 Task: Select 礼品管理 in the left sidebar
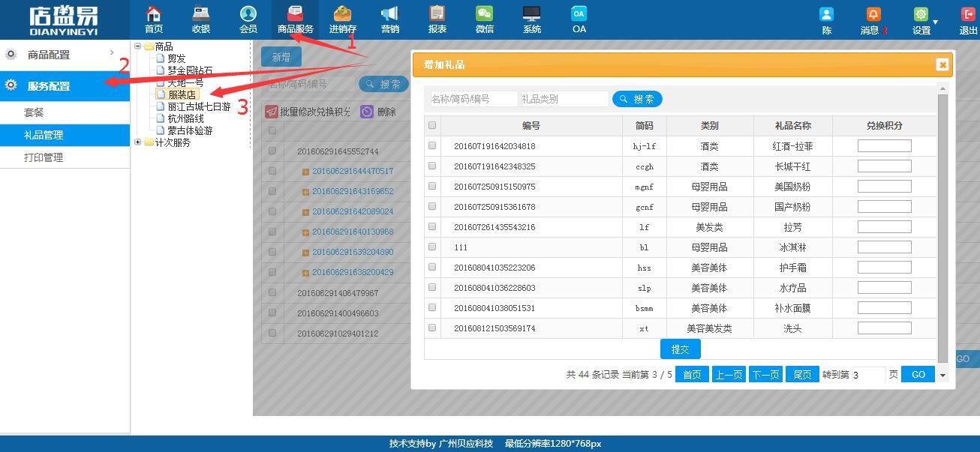(44, 135)
